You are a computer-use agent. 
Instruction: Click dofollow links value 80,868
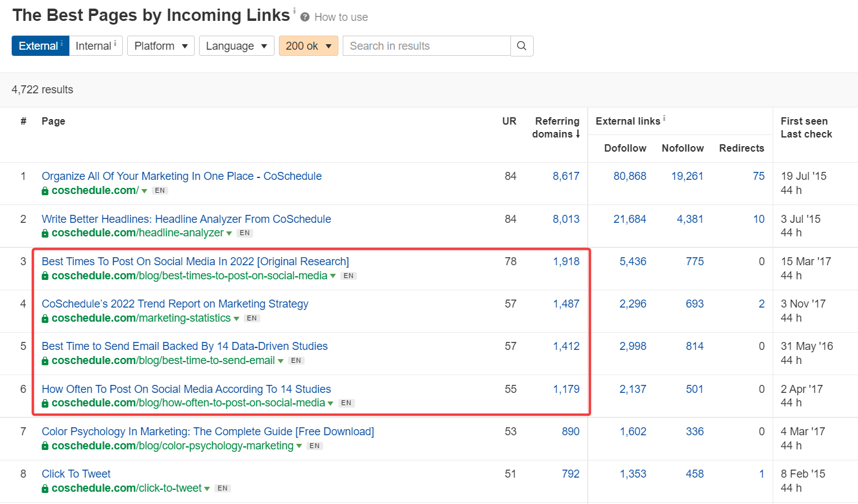coord(630,176)
